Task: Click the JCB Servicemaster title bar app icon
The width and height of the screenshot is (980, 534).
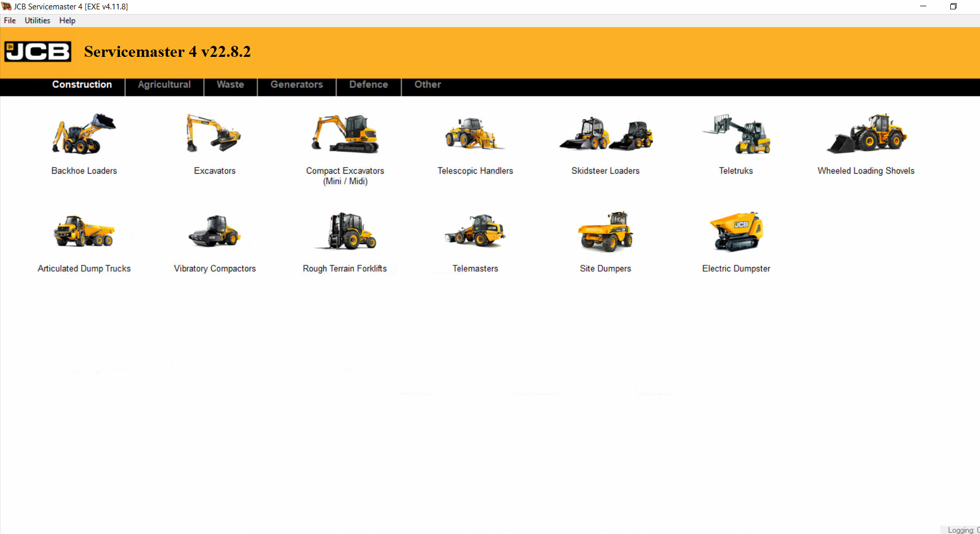Action: (6, 6)
